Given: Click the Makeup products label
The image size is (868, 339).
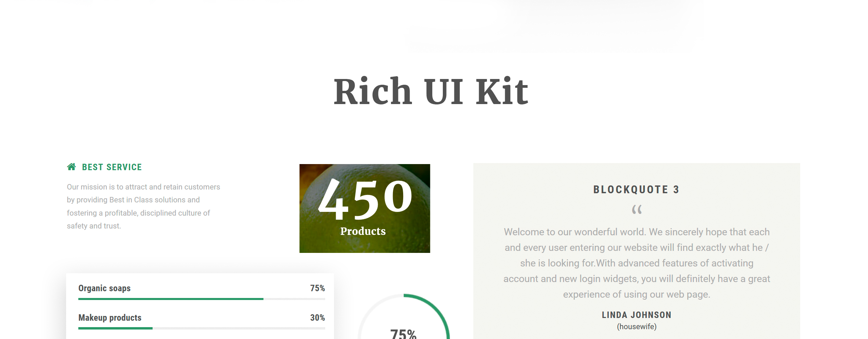Looking at the screenshot, I should coord(110,318).
